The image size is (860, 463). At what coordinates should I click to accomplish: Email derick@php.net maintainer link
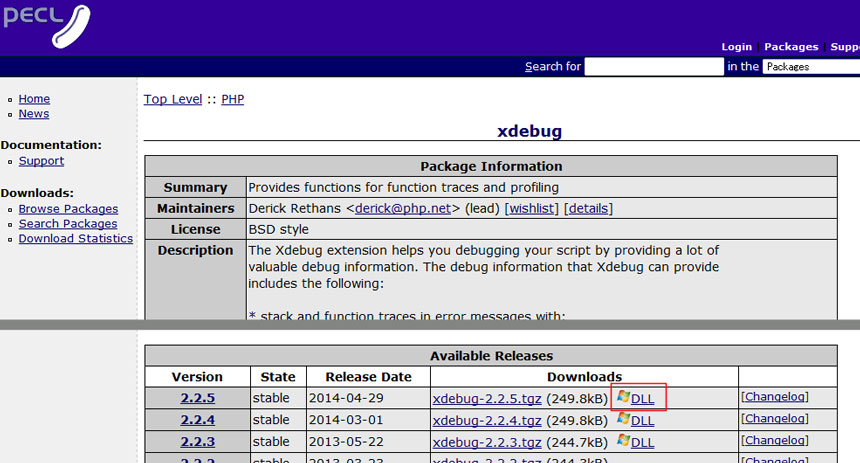(403, 208)
